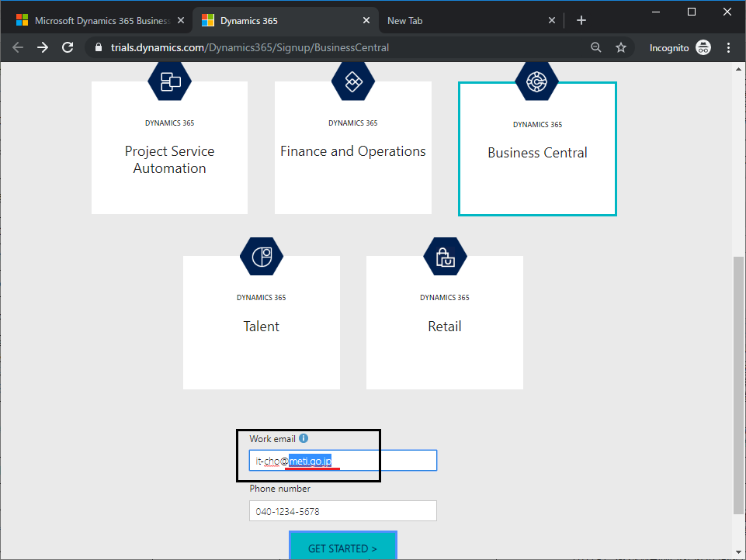Image resolution: width=746 pixels, height=560 pixels.
Task: Click the Retail shopping bag icon
Action: coord(446,258)
